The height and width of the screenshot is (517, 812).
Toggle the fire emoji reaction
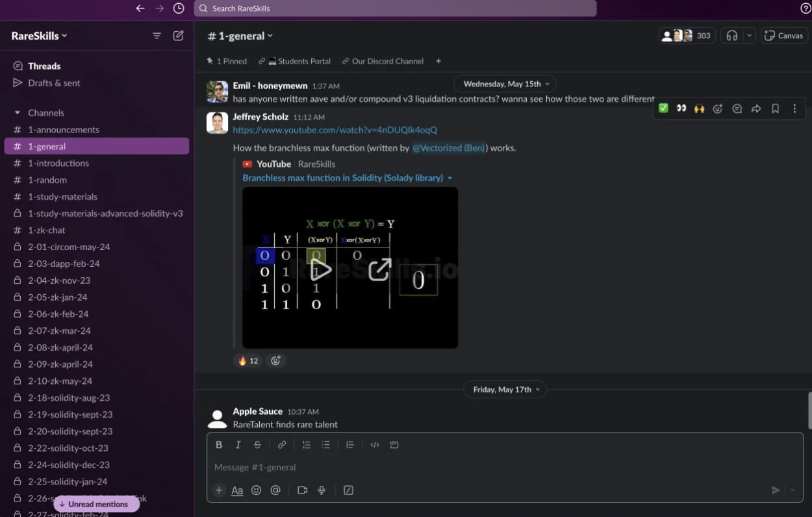click(248, 360)
